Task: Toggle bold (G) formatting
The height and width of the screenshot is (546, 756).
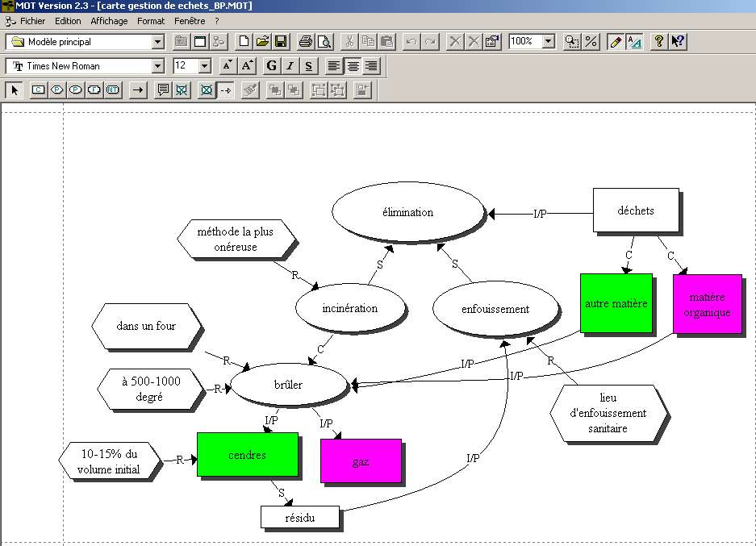Action: [271, 66]
